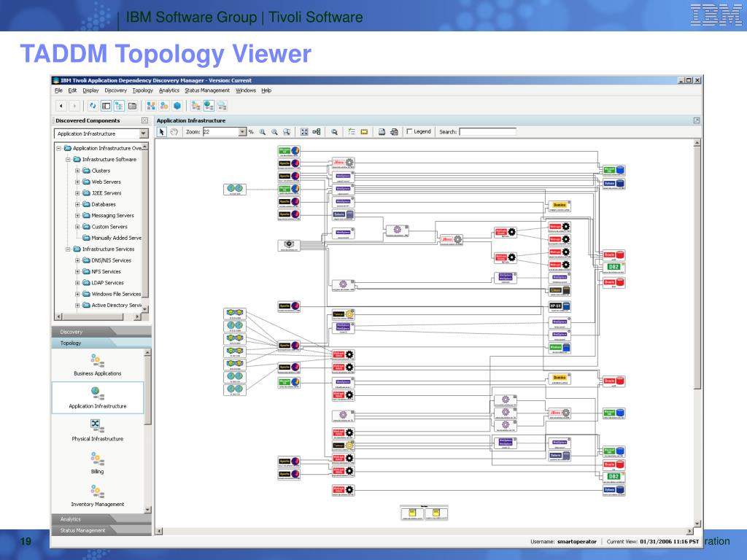Open the Topology menu
747x560 pixels.
(142, 90)
